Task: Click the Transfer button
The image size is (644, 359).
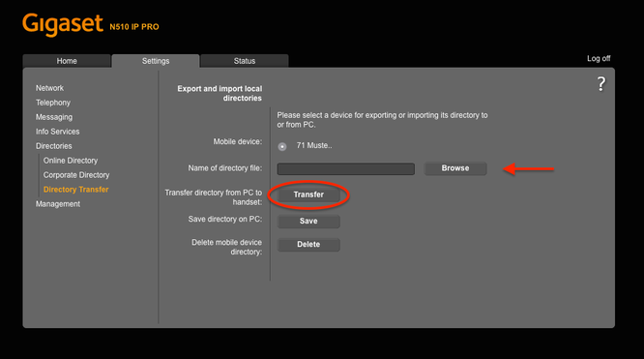Action: tap(308, 194)
